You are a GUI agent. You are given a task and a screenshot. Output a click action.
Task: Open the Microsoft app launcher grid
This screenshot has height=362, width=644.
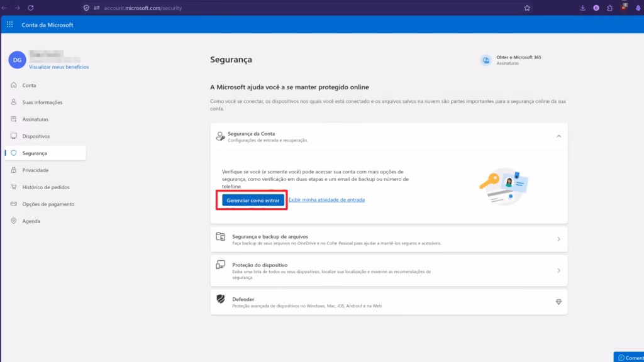tap(10, 25)
